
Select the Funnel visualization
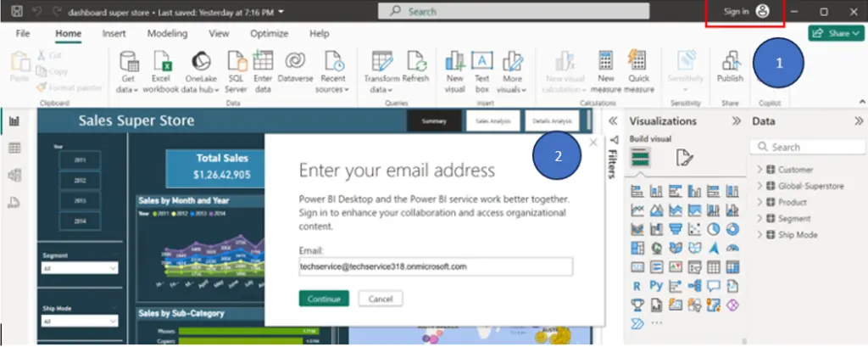point(675,229)
